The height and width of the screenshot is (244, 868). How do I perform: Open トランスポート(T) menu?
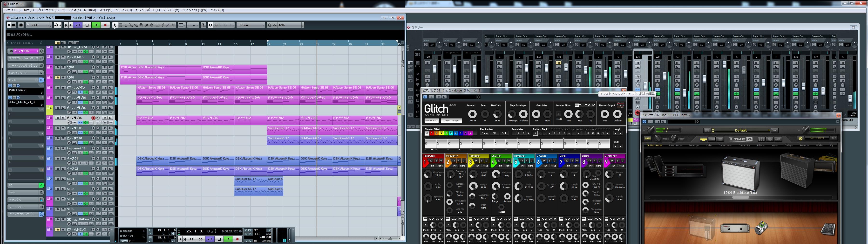pyautogui.click(x=148, y=10)
